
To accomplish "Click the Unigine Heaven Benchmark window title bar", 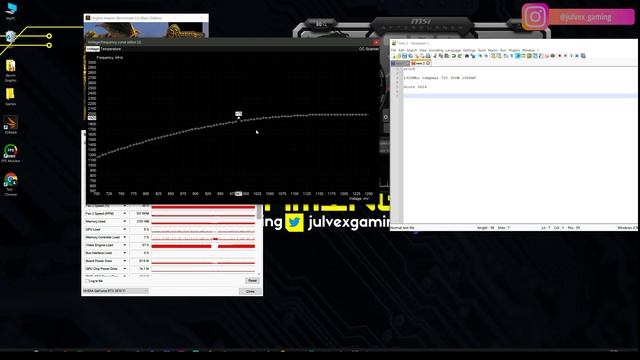I will click(x=146, y=18).
